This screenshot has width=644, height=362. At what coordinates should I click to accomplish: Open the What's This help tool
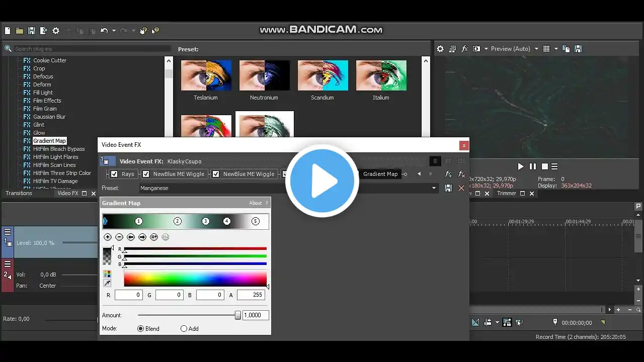point(155,31)
